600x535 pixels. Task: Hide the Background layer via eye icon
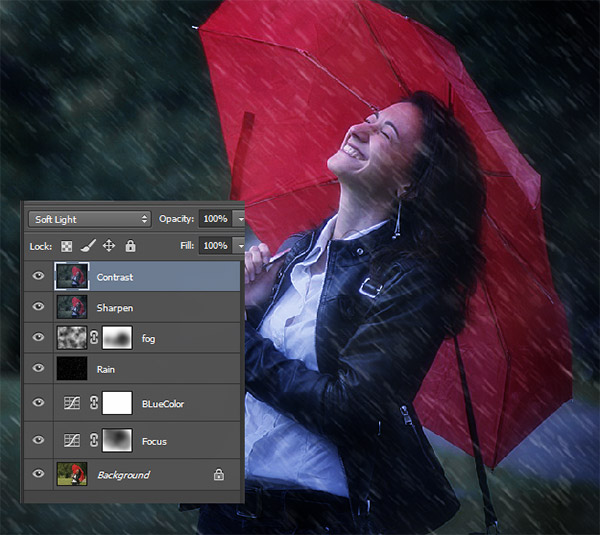click(39, 474)
